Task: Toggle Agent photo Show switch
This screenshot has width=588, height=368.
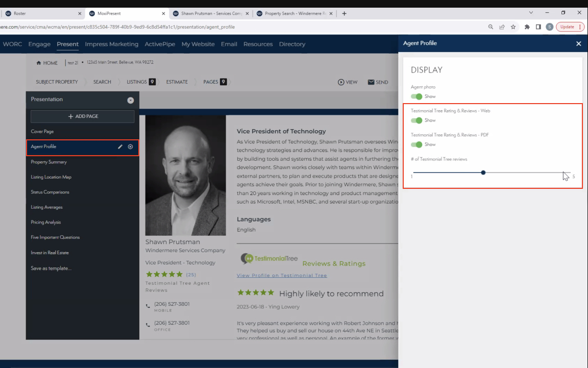Action: point(416,96)
